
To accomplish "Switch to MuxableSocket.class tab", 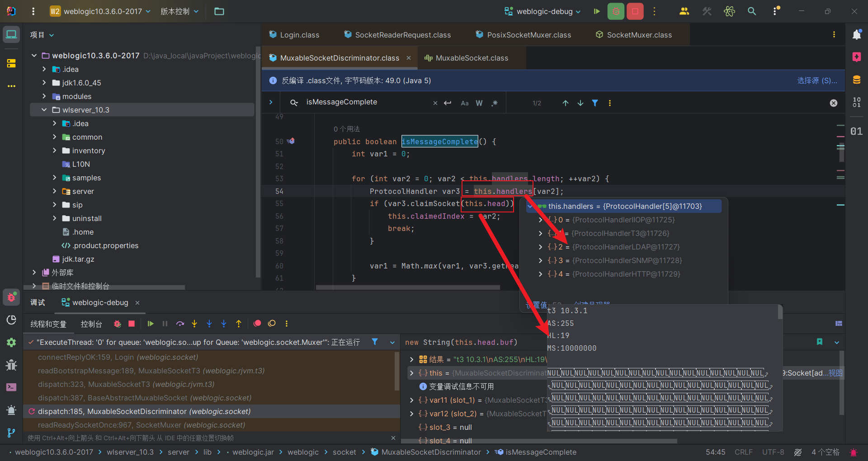I will click(467, 58).
